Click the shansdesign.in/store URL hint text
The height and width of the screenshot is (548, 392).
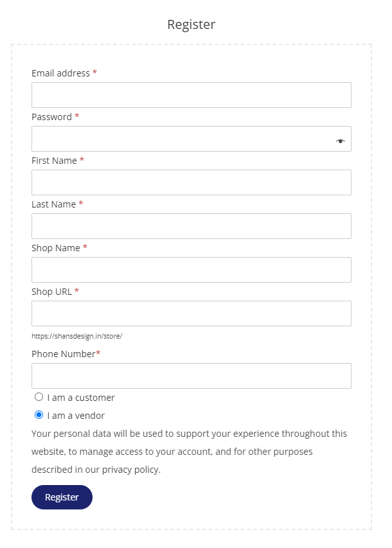[x=77, y=336]
